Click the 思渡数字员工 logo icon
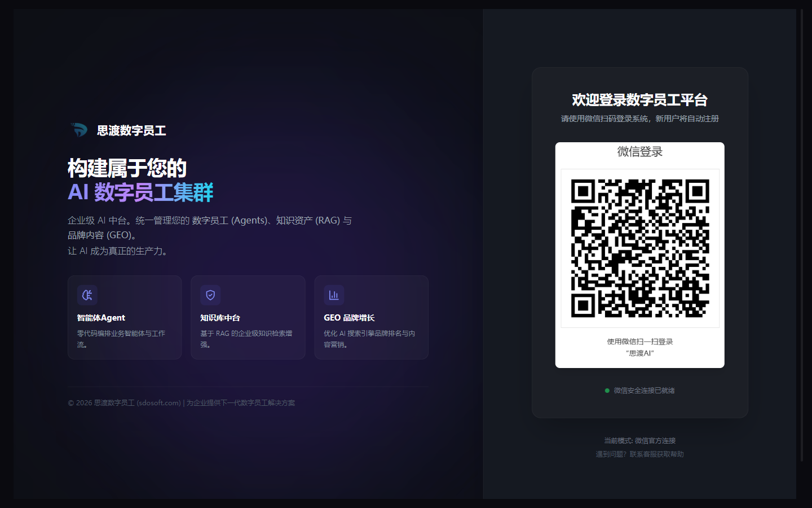This screenshot has width=812, height=508. 79,130
